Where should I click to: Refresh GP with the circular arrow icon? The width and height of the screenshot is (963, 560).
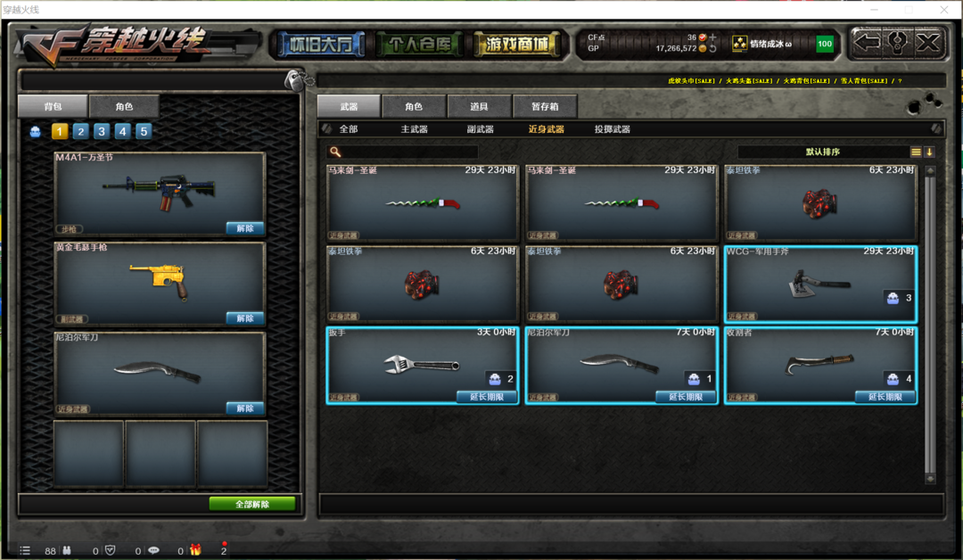pyautogui.click(x=712, y=48)
